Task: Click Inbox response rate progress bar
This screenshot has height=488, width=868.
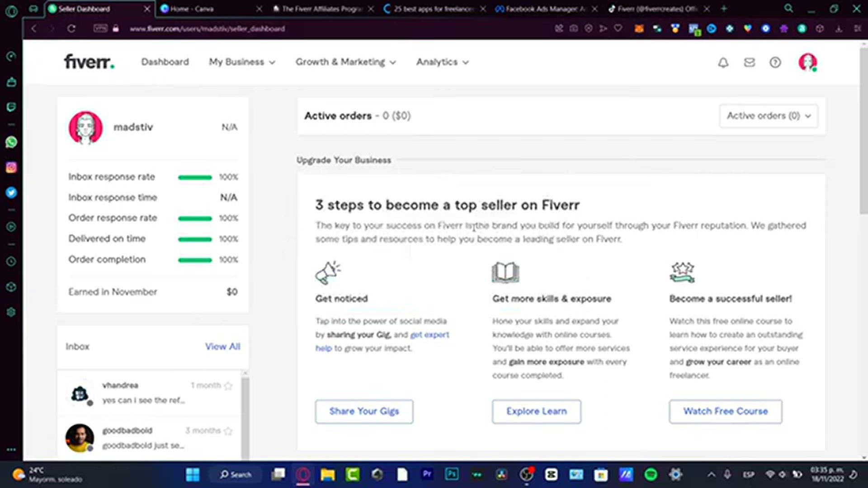Action: tap(195, 177)
